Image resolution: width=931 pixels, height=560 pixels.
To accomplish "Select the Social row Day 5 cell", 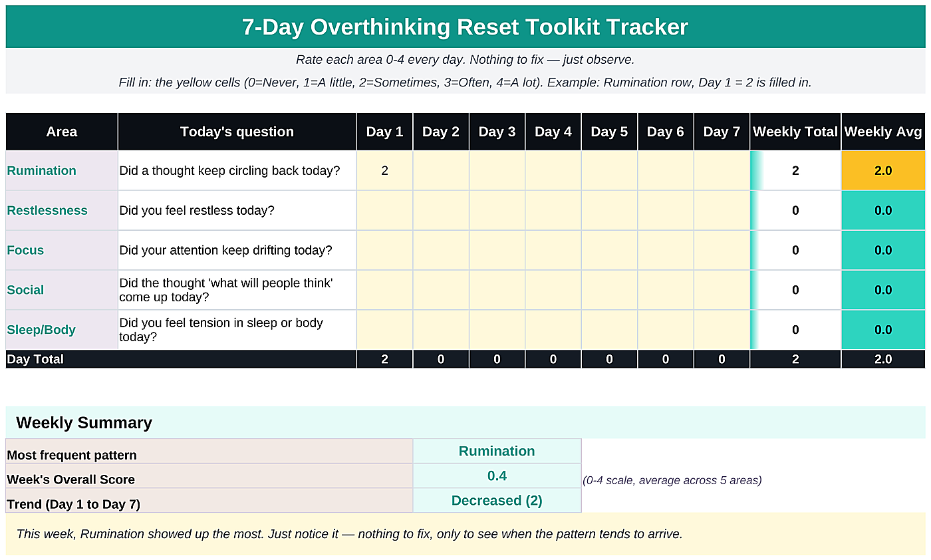I will (x=609, y=290).
